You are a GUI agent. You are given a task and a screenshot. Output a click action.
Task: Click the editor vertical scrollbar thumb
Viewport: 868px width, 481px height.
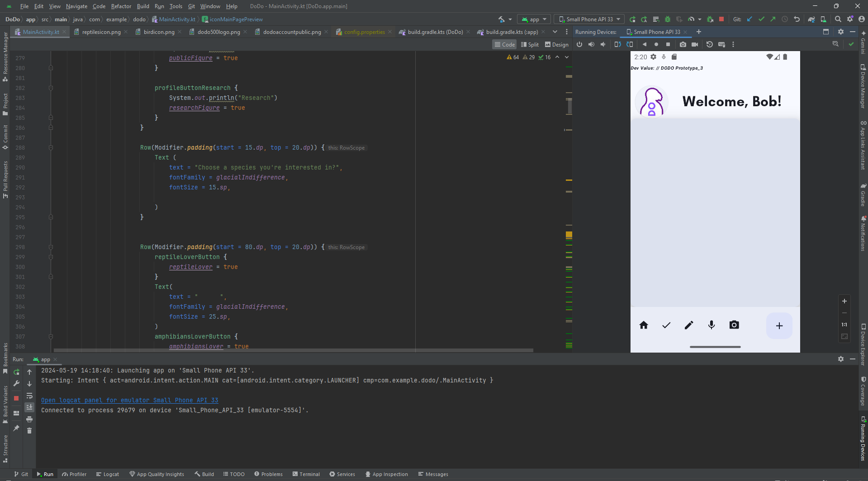(569, 106)
